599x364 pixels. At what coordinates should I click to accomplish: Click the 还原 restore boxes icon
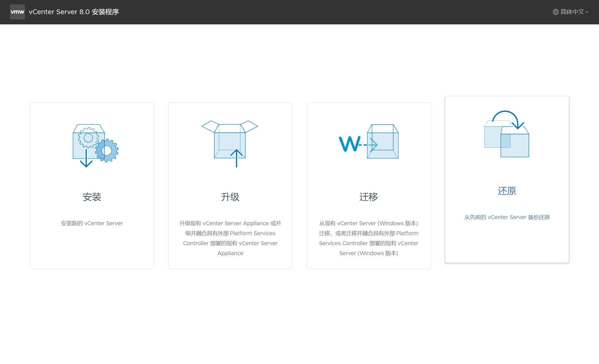pos(507,134)
